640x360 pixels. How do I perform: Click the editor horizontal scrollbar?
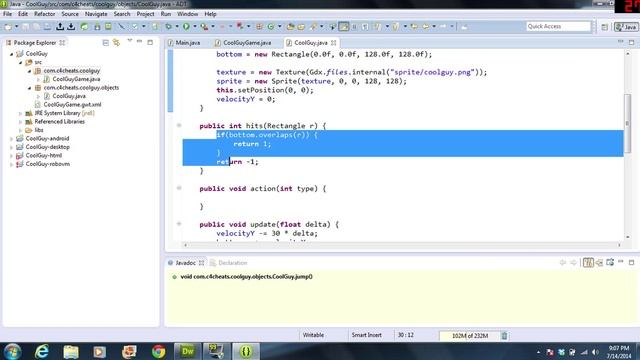click(402, 245)
